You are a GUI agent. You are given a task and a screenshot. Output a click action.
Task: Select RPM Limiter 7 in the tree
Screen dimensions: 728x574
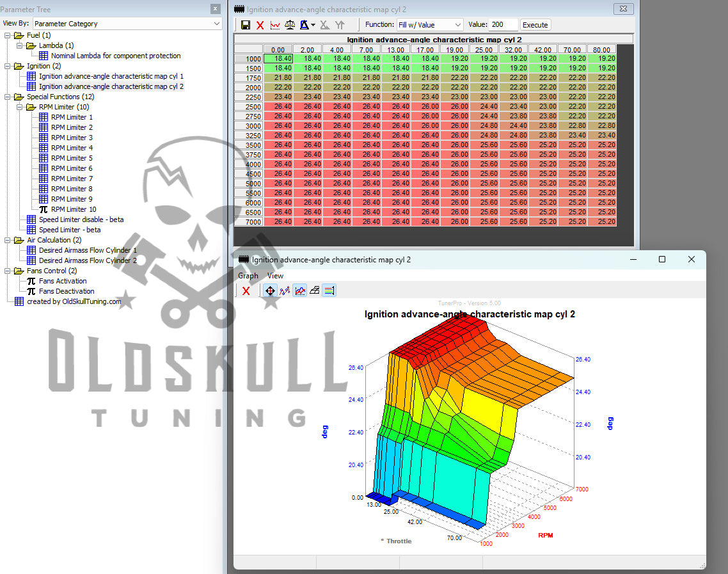[x=72, y=179]
